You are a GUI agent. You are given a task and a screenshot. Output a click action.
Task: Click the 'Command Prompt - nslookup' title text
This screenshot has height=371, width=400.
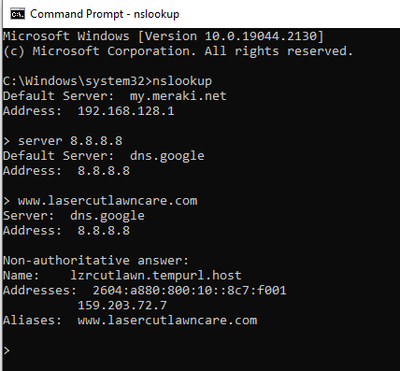point(105,14)
